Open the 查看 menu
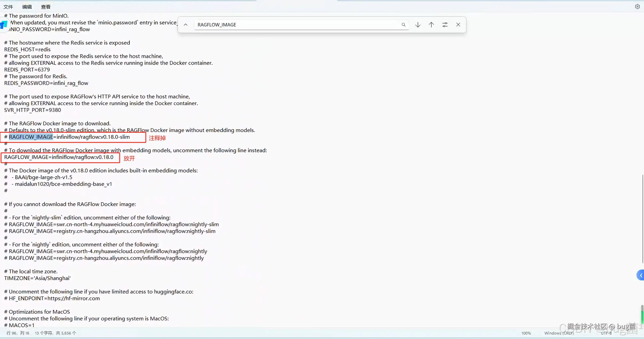This screenshot has height=339, width=644. [46, 7]
